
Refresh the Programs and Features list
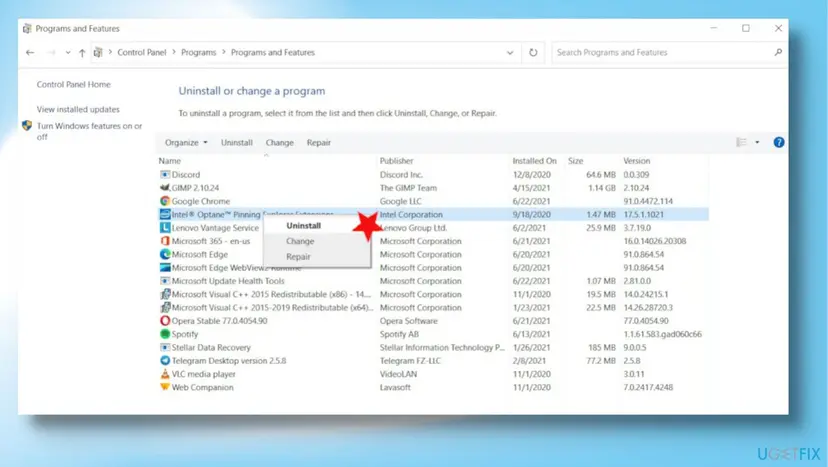click(533, 52)
